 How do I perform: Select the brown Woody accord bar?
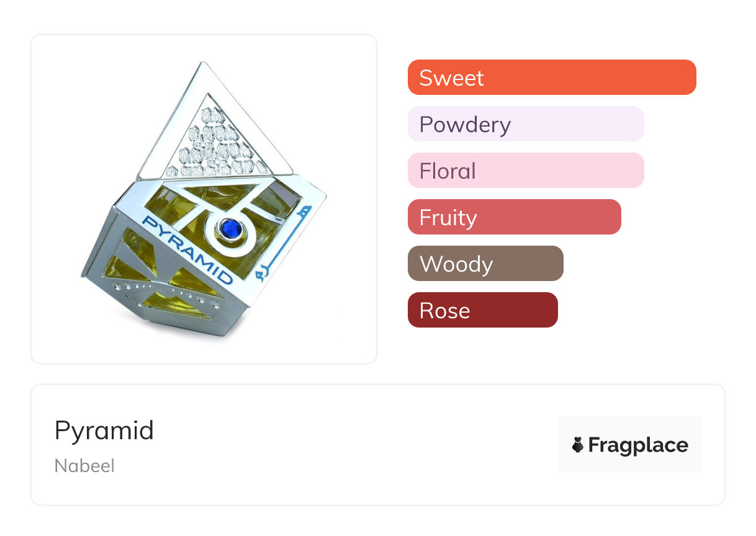pos(485,264)
